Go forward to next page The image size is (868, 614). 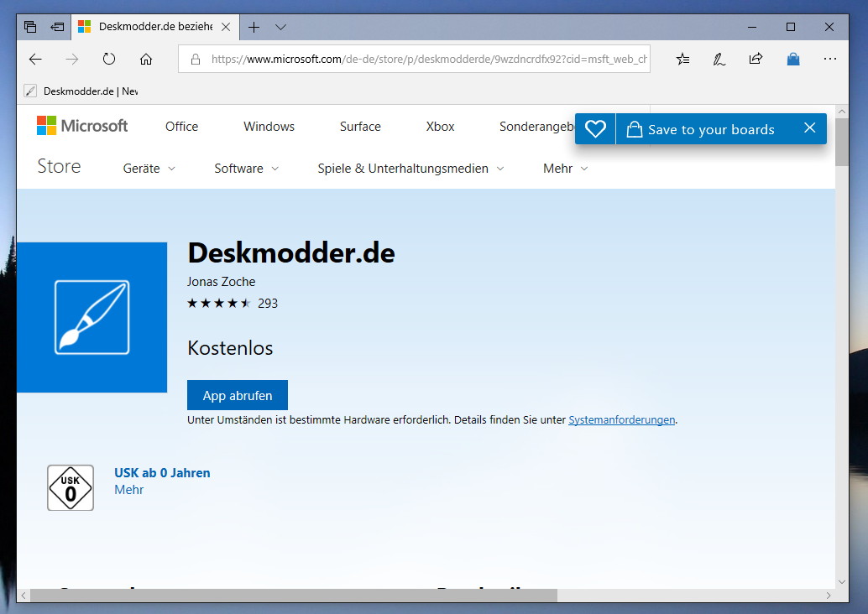[72, 60]
